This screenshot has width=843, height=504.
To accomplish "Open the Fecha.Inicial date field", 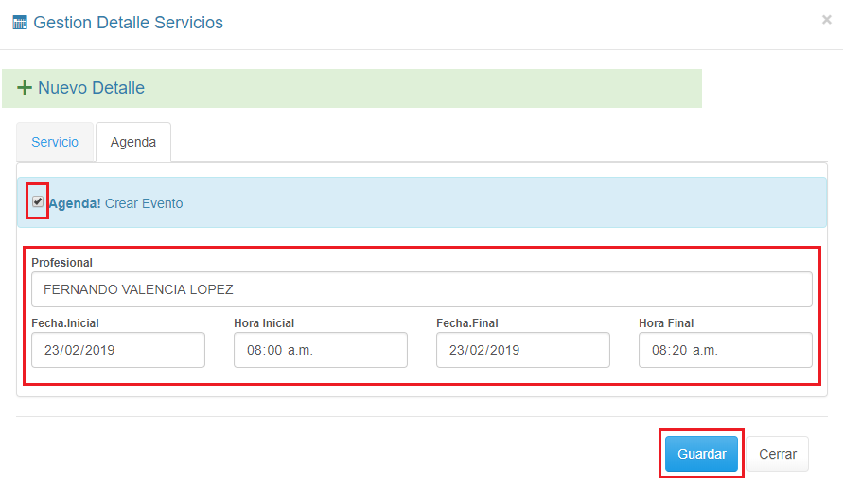I will pos(118,350).
